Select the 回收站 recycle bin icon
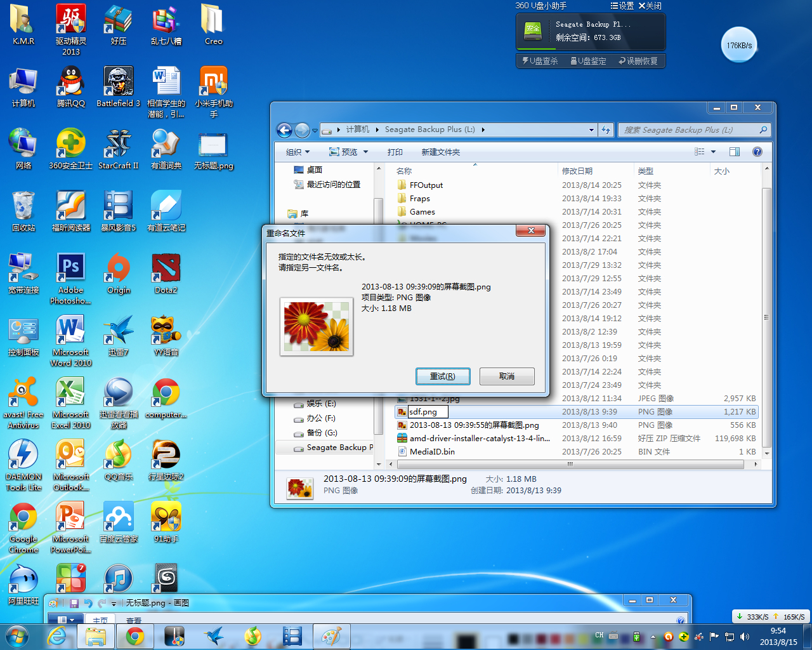The width and height of the screenshot is (812, 650). (x=23, y=211)
